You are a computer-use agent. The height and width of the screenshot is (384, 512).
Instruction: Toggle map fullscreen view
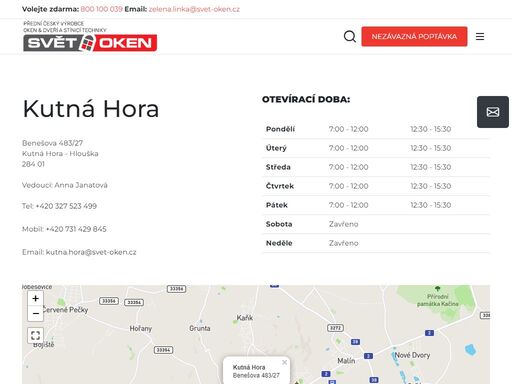pyautogui.click(x=35, y=335)
